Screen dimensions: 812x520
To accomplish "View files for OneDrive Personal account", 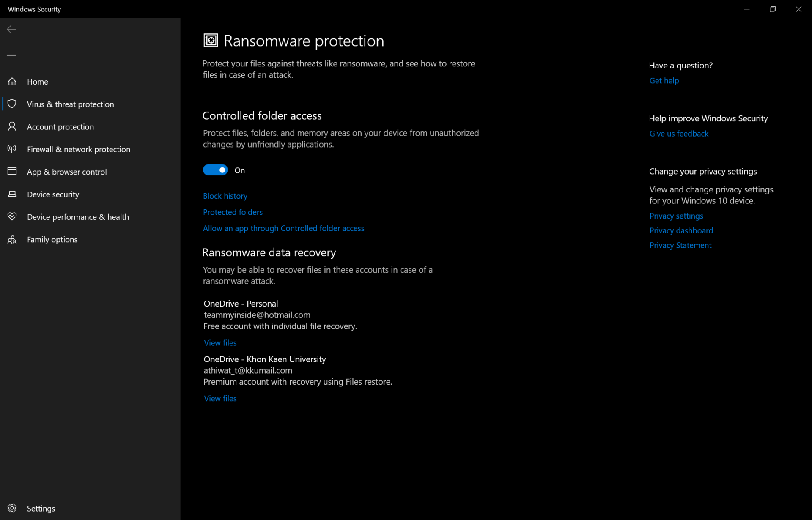I will pyautogui.click(x=220, y=342).
